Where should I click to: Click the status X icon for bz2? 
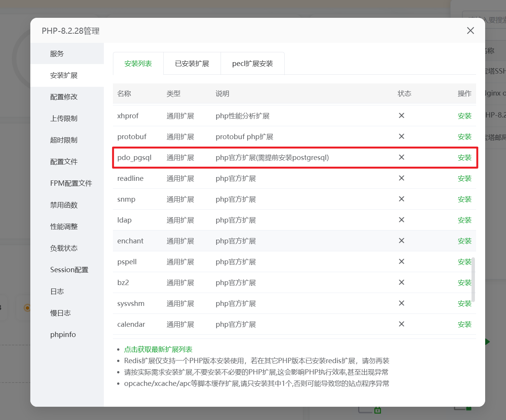pyautogui.click(x=401, y=282)
